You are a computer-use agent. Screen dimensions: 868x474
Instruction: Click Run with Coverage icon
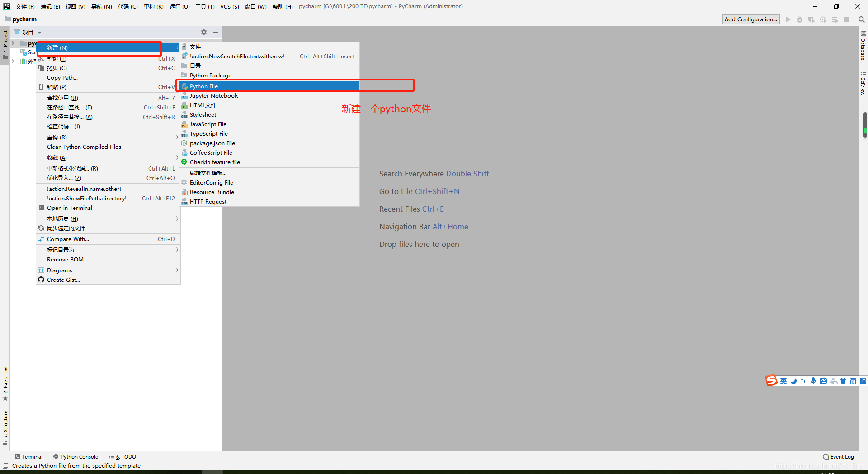(811, 19)
